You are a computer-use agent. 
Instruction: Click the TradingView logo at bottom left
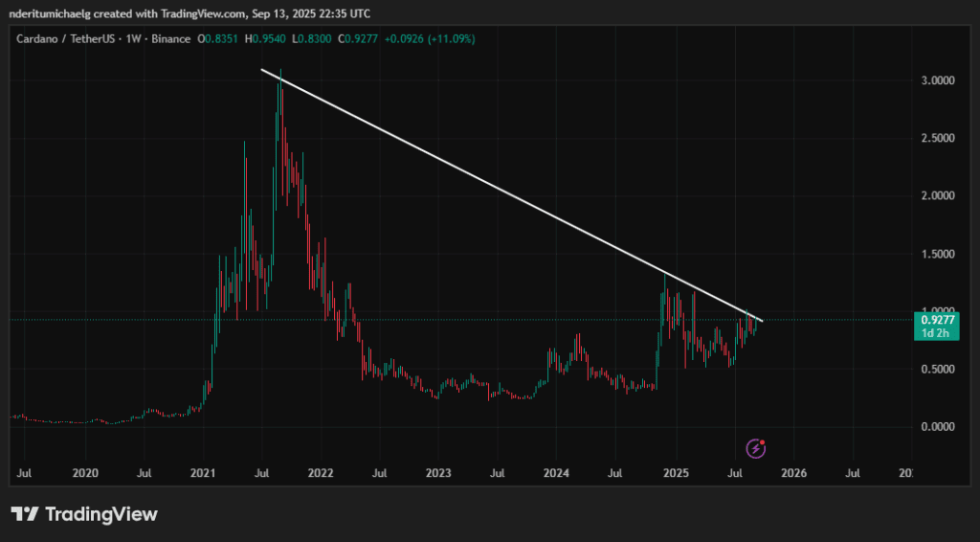click(84, 514)
